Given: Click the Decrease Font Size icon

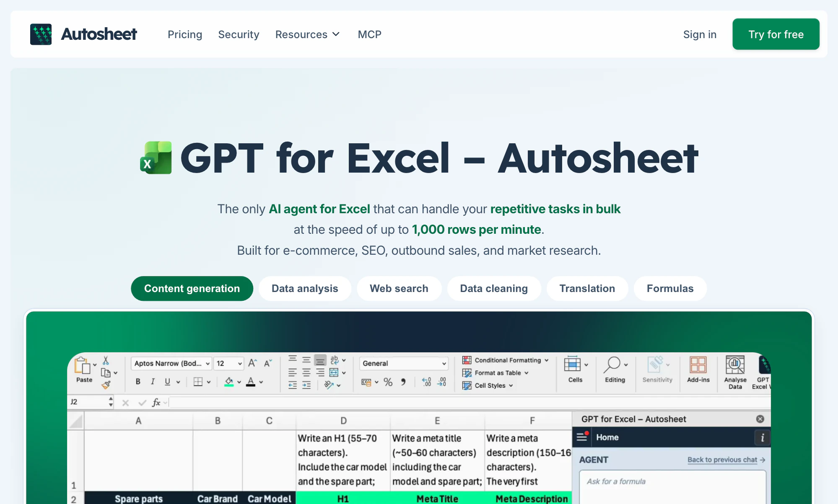Looking at the screenshot, I should (x=268, y=363).
